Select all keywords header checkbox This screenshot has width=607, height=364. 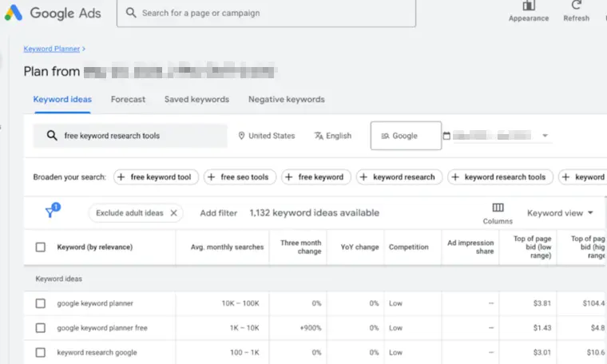pyautogui.click(x=41, y=247)
